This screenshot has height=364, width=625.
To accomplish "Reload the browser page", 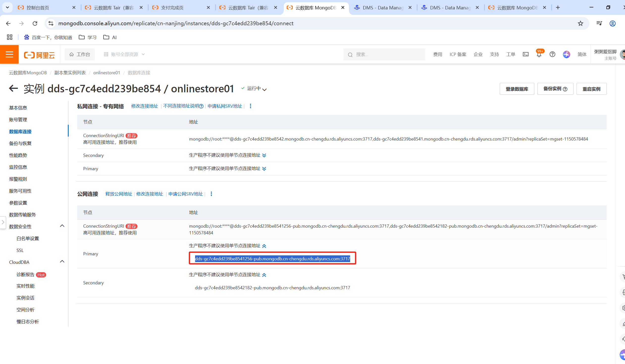I will [x=35, y=23].
